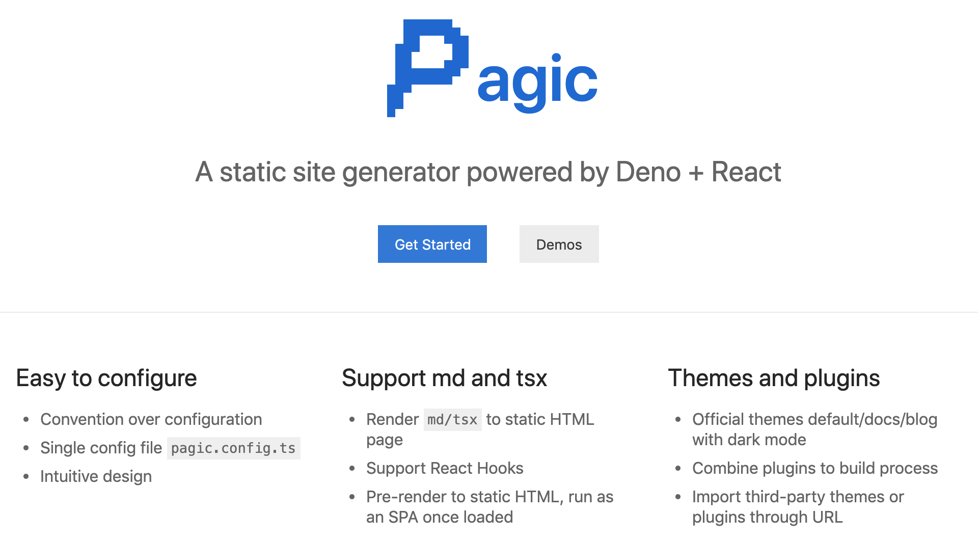Open the Demos page
This screenshot has height=541, width=980.
click(559, 244)
